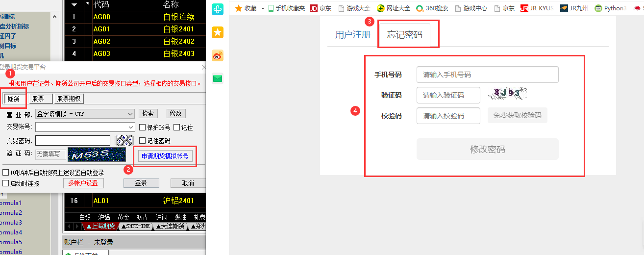Select the SHFE-INE exchange tab
The width and height of the screenshot is (644, 255).
point(135,227)
